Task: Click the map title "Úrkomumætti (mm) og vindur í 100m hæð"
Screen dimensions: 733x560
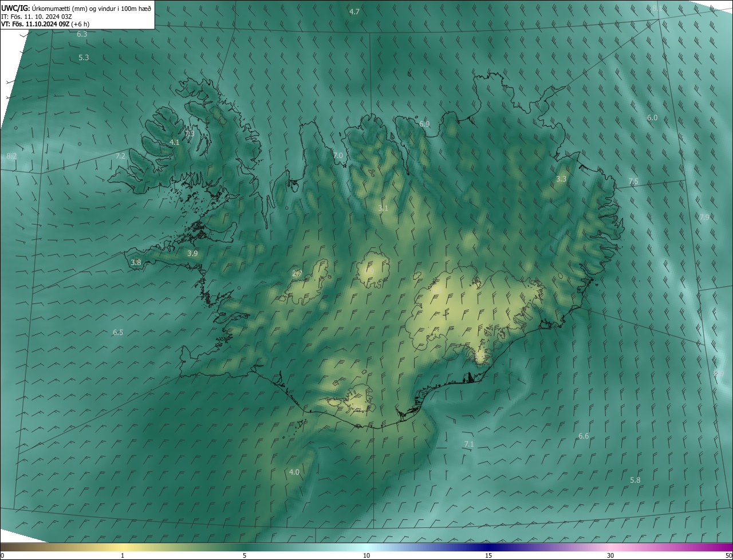Action: 90,8
